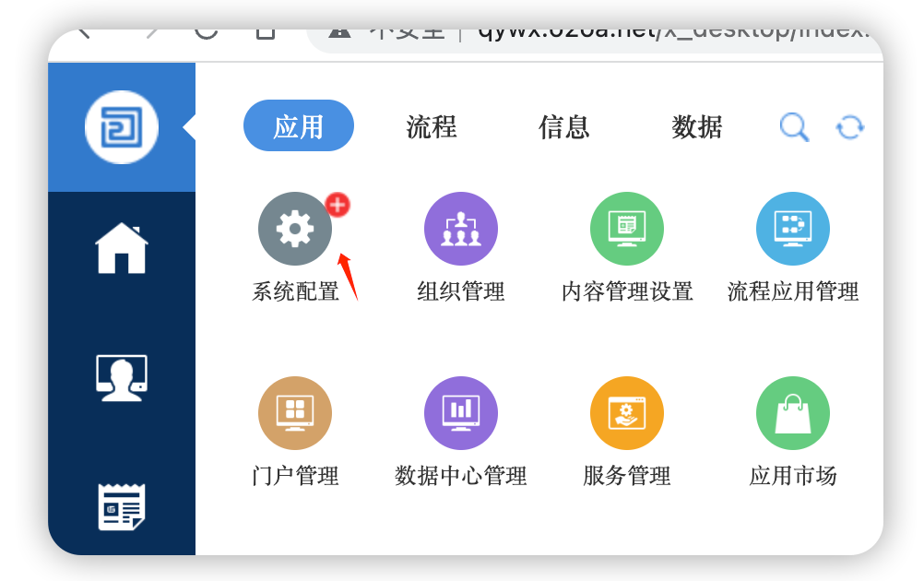
Task: Click the red plus badge on 系统配置
Action: click(x=338, y=205)
